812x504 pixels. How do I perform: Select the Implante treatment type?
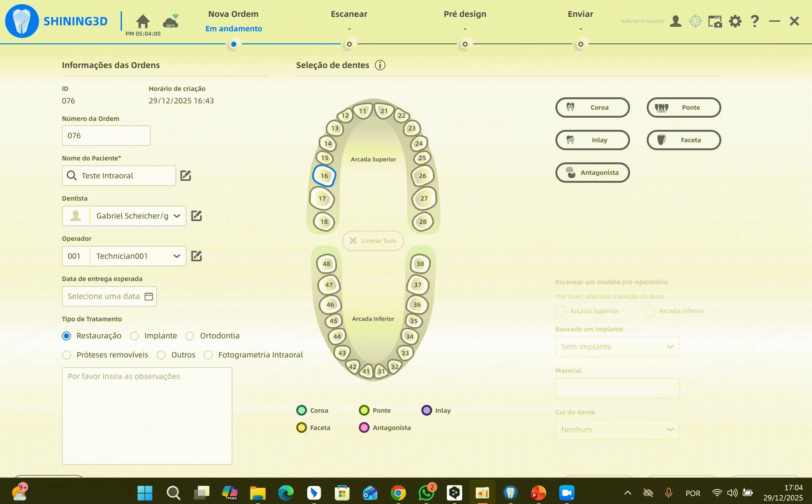135,336
